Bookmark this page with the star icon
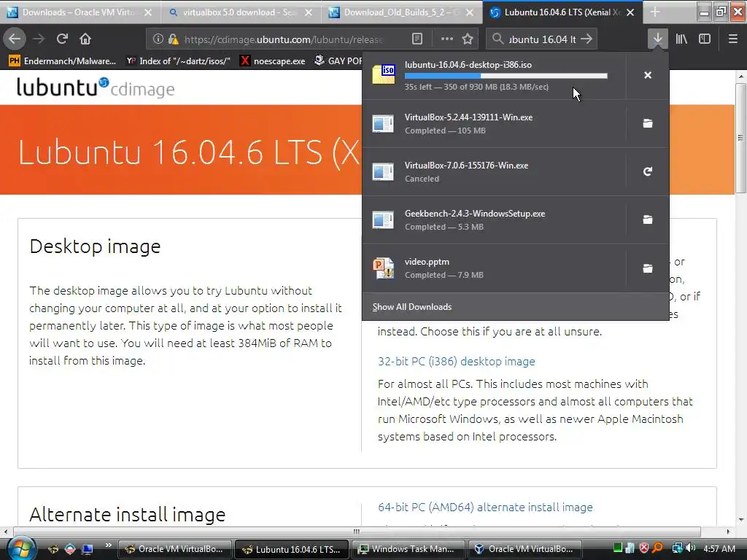Viewport: 747px width, 560px height. [x=468, y=39]
